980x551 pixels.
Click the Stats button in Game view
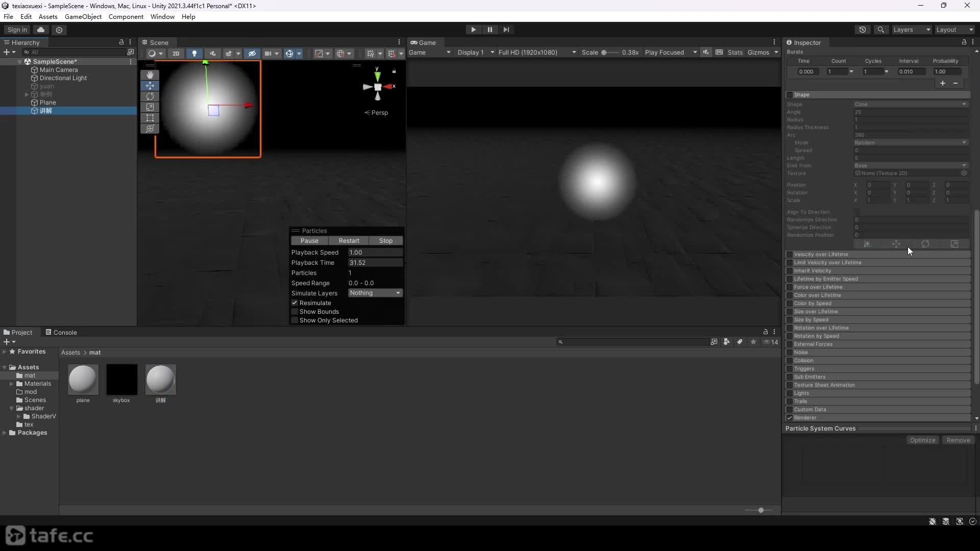point(735,52)
